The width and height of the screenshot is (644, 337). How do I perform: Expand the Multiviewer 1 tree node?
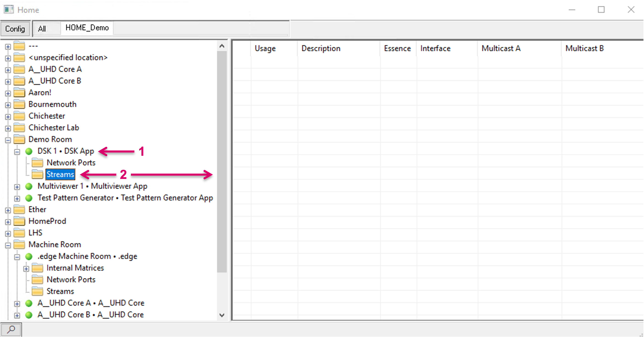pyautogui.click(x=17, y=187)
